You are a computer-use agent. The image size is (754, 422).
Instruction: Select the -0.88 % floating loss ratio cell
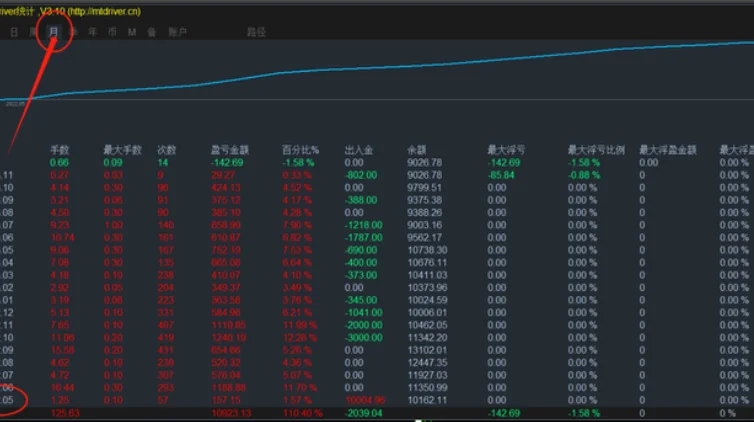(x=584, y=175)
